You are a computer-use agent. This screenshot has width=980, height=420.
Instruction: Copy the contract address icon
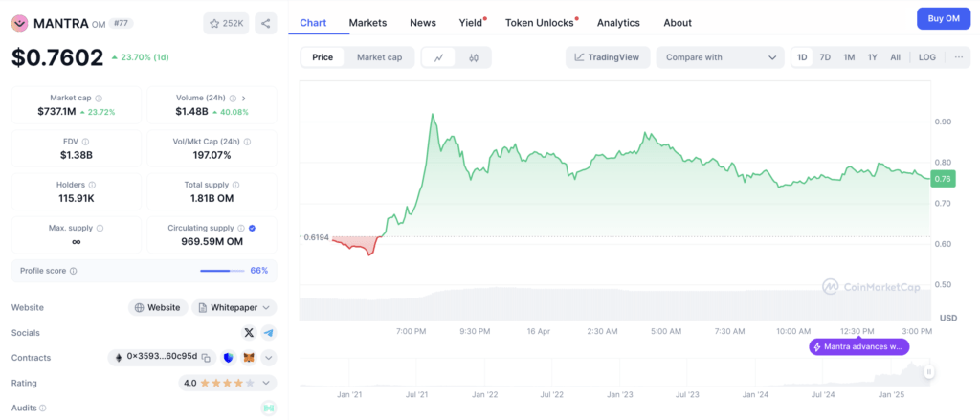pyautogui.click(x=206, y=358)
